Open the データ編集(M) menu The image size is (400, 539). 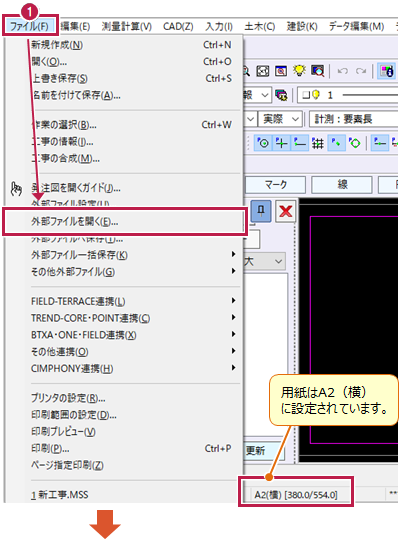pyautogui.click(x=356, y=26)
